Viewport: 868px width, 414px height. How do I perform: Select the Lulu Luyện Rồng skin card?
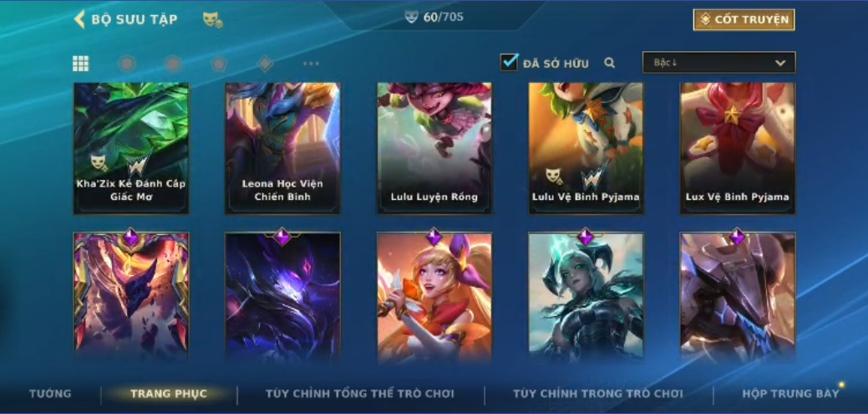[x=434, y=149]
